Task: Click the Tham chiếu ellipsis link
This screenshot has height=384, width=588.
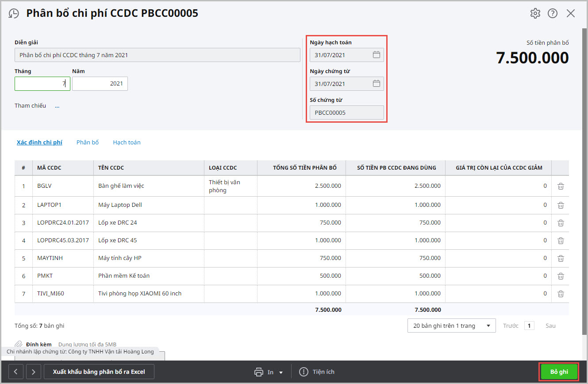Action: [57, 106]
